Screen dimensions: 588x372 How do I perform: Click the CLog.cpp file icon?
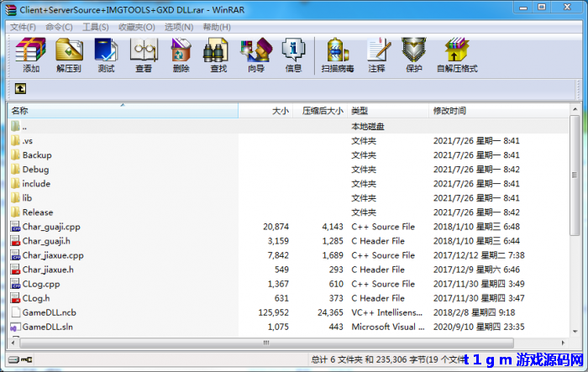[x=15, y=284]
